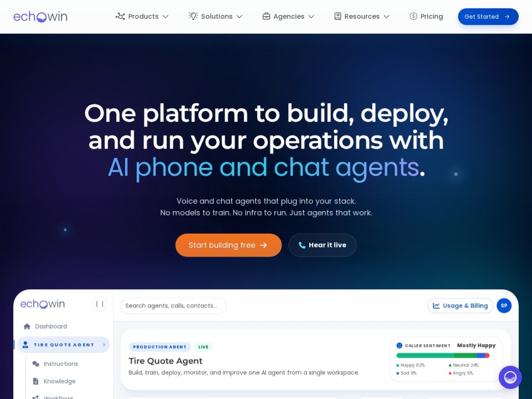Go to the Pricing page
Image resolution: width=532 pixels, height=399 pixels.
coord(426,16)
